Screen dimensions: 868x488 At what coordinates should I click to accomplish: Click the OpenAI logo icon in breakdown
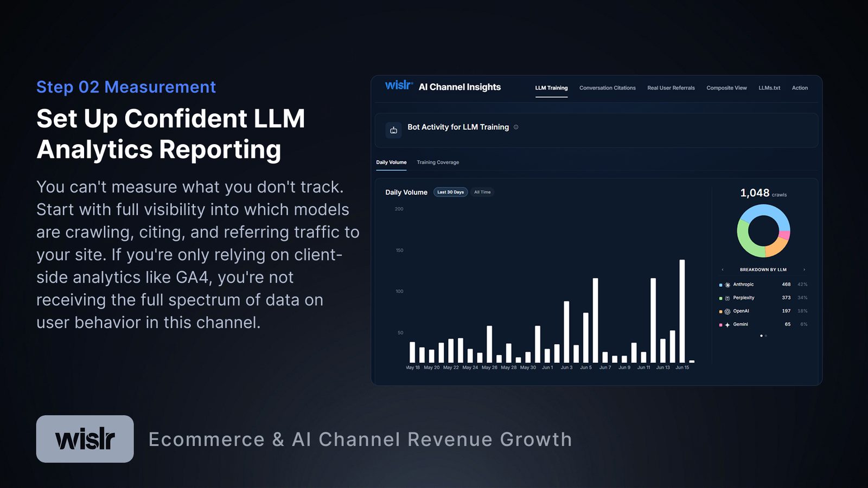point(727,311)
